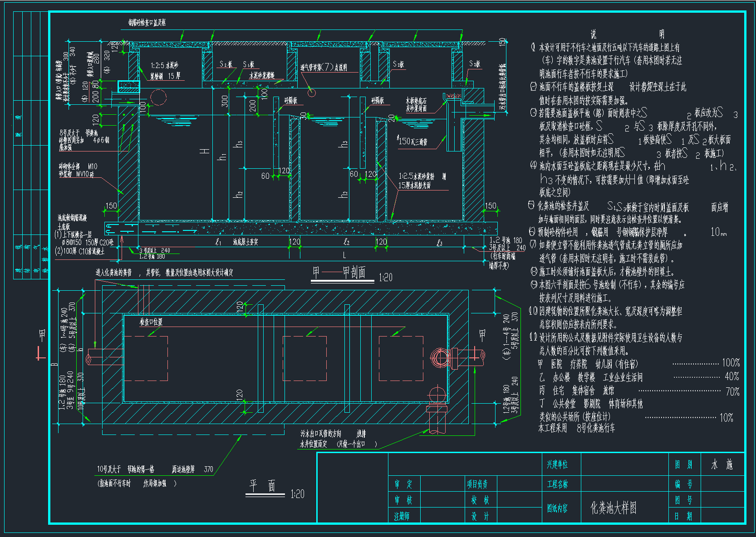The height and width of the screenshot is (537, 756).
Task: Click the '图号' title block label
Action: [x=683, y=500]
